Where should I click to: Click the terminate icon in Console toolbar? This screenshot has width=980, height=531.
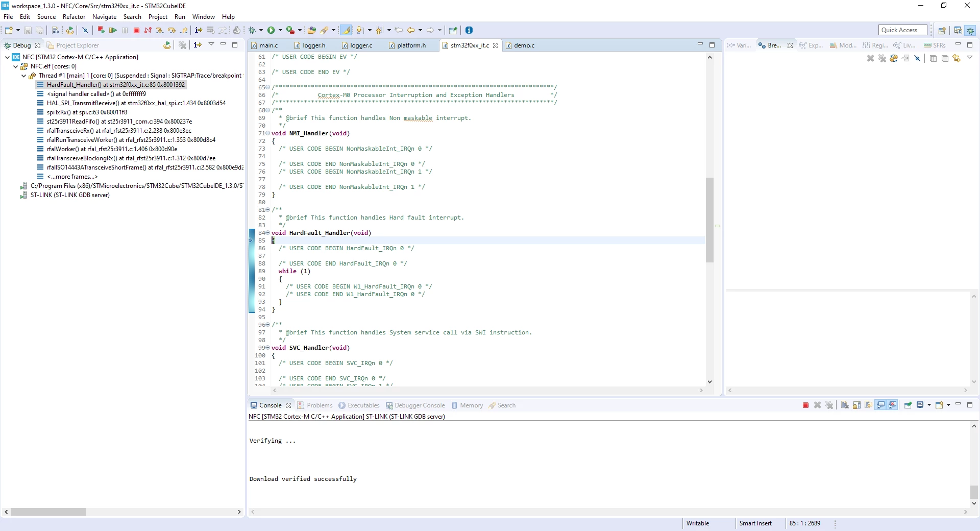click(805, 405)
